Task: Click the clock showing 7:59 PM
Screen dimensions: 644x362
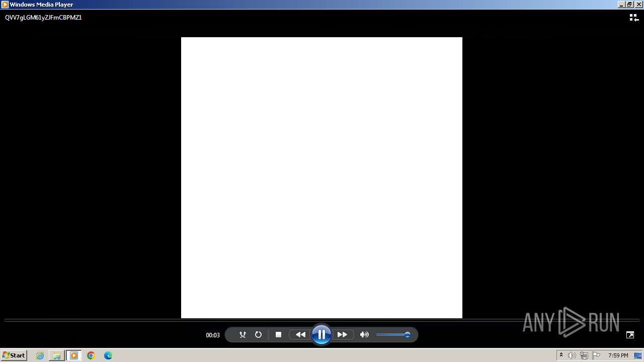Action: 618,355
